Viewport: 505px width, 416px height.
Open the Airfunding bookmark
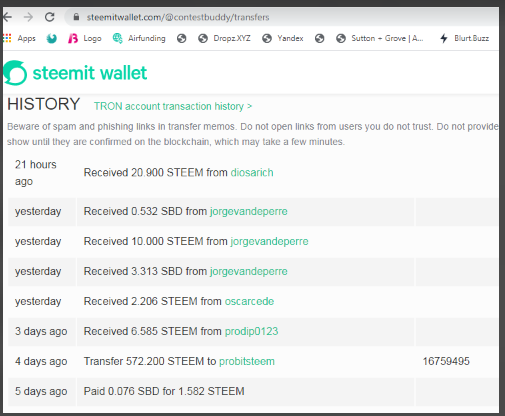(139, 39)
